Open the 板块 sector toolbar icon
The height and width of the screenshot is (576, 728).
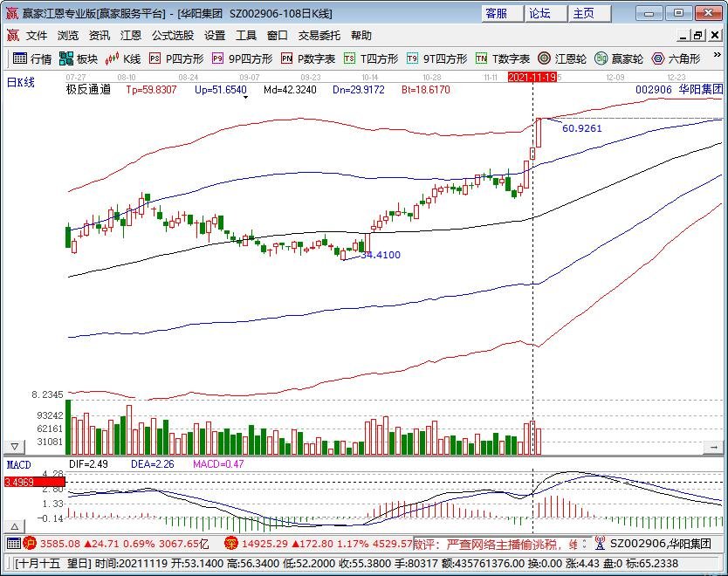pos(79,58)
